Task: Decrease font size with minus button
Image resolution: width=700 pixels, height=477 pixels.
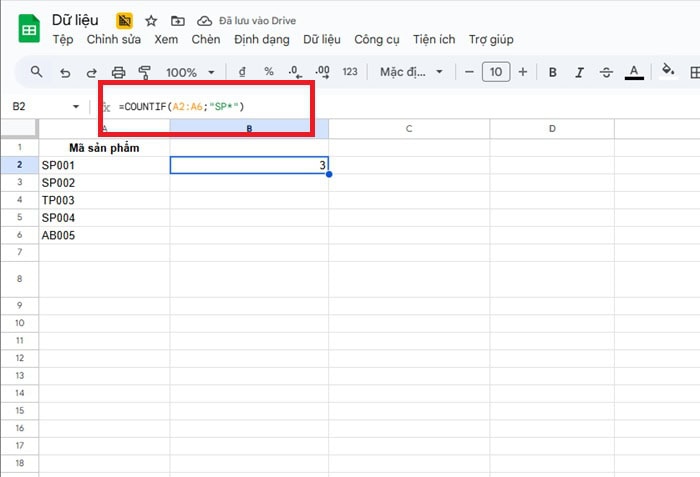Action: (467, 72)
